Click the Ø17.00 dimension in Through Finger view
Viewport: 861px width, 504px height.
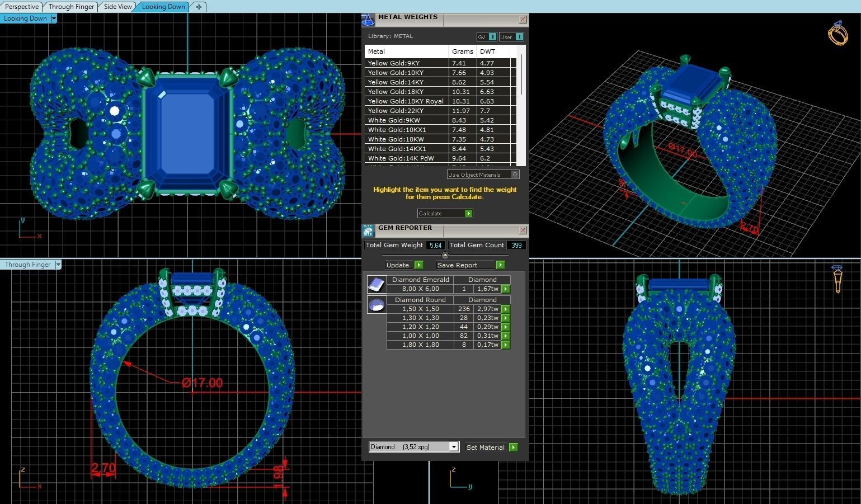(x=202, y=383)
